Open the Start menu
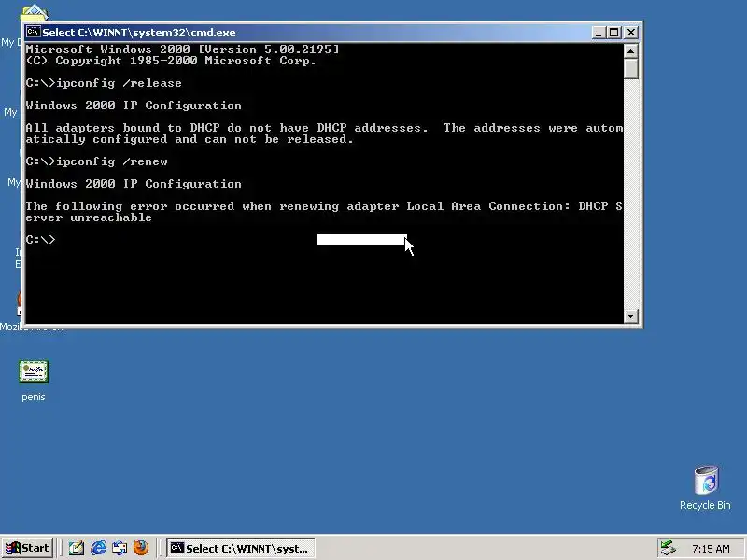747x560 pixels. point(27,548)
